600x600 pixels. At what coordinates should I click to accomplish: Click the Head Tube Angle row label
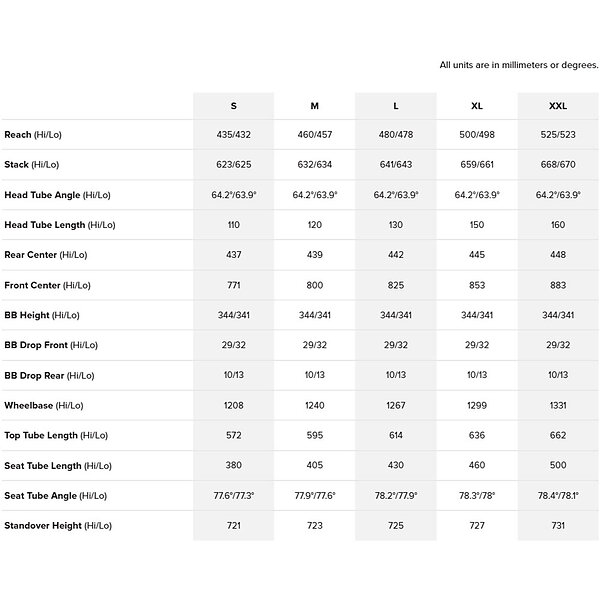[x=57, y=195]
